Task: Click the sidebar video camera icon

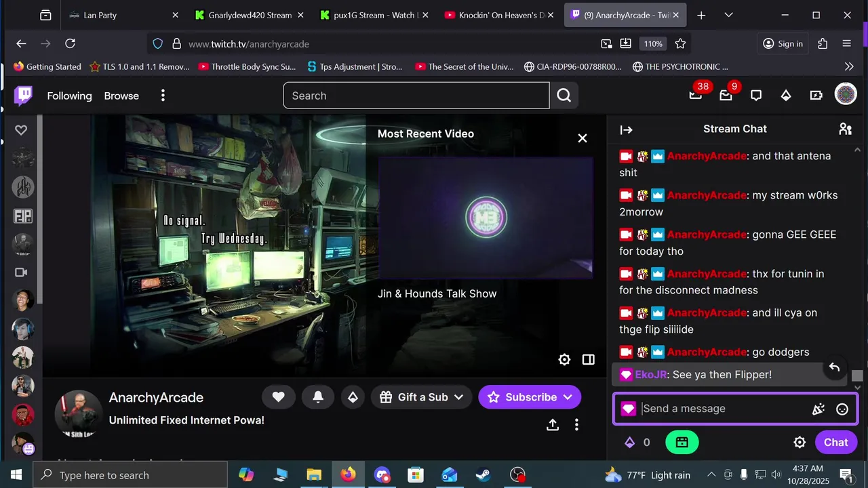Action: click(x=21, y=272)
